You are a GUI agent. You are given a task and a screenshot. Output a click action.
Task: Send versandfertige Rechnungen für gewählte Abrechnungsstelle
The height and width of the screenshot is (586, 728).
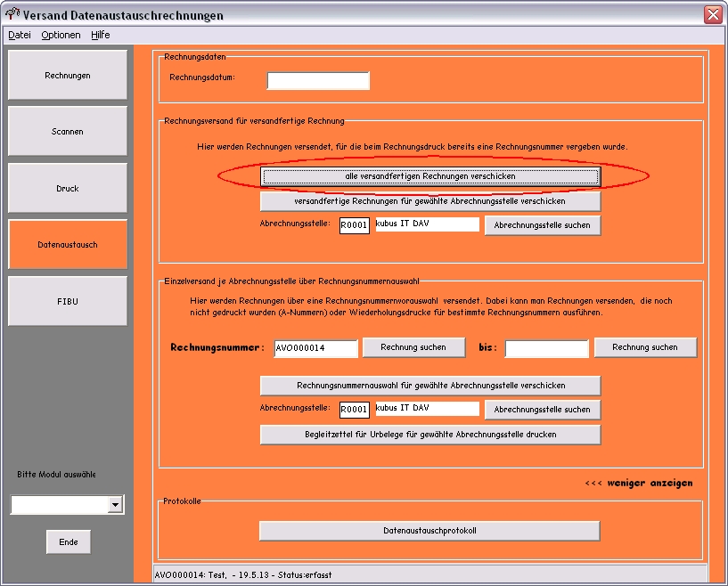click(430, 201)
